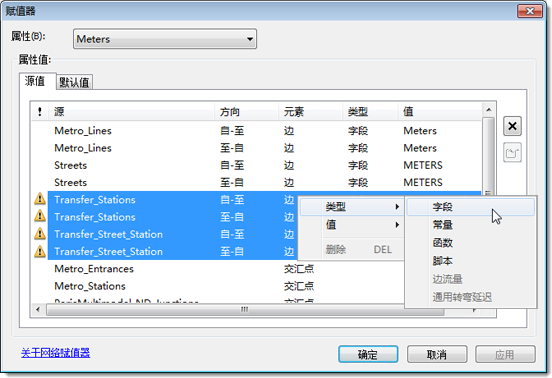Click the Meters value in first Metro_Lines row
Screen dimensions: 552x378
click(420, 131)
